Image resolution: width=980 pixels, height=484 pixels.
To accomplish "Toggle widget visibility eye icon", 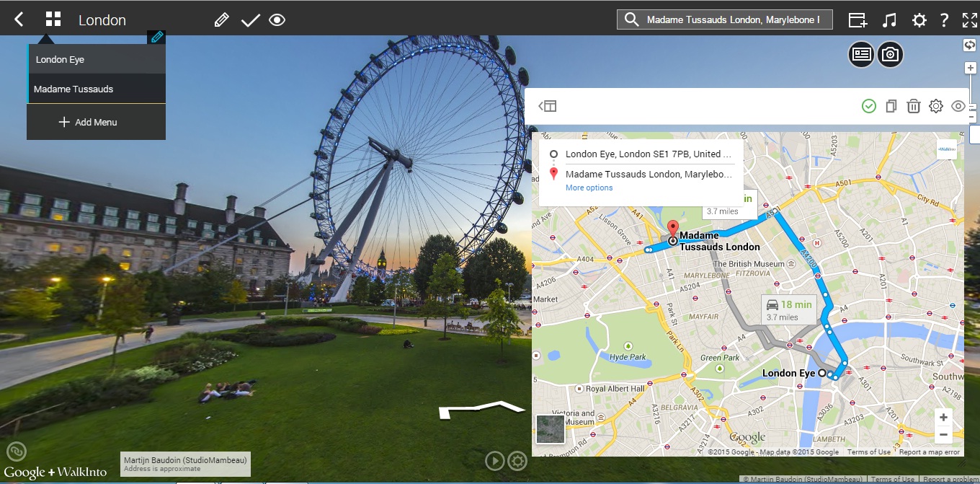I will [958, 106].
